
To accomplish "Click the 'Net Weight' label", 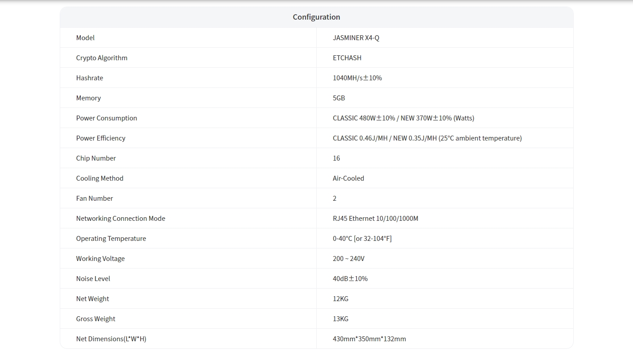I will (x=92, y=299).
